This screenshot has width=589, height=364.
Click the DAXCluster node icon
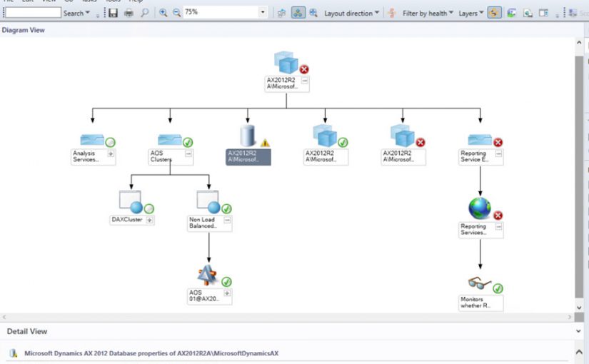point(131,202)
